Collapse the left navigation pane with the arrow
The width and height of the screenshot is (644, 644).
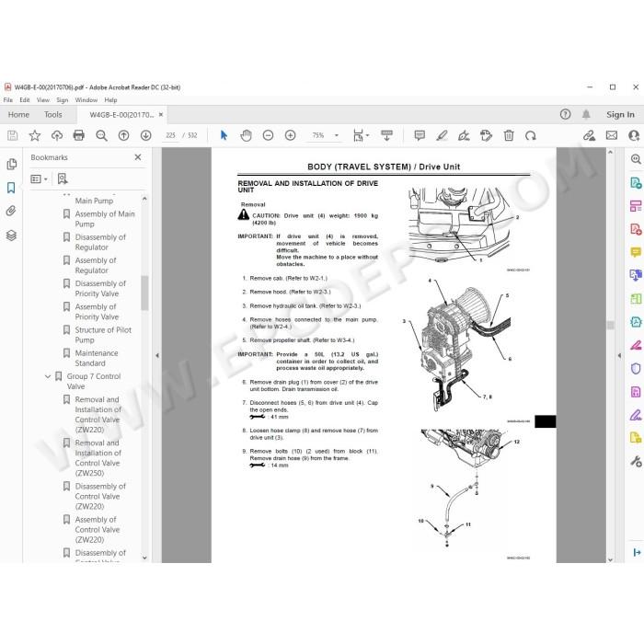[157, 356]
